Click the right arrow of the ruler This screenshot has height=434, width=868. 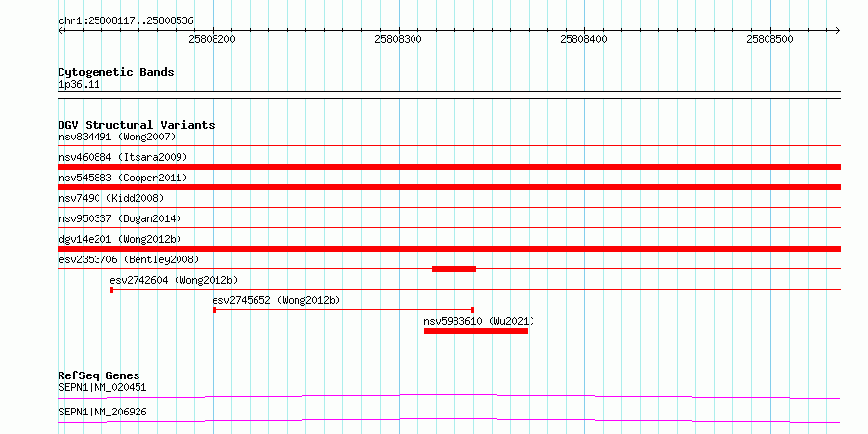tap(837, 30)
